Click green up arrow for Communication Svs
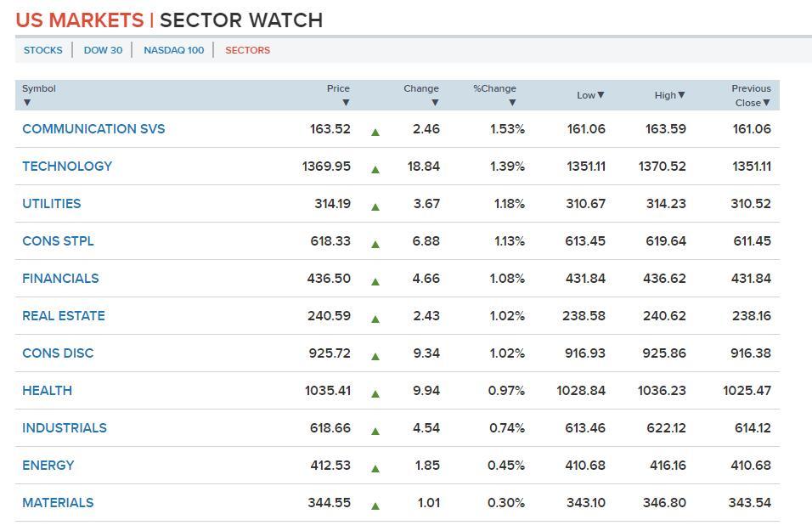 (375, 132)
